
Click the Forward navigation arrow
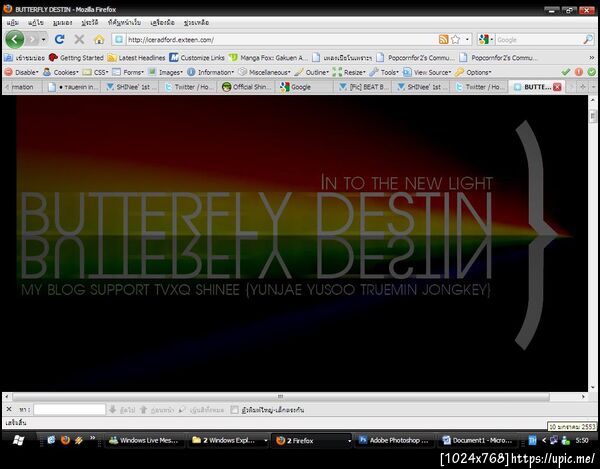point(32,39)
